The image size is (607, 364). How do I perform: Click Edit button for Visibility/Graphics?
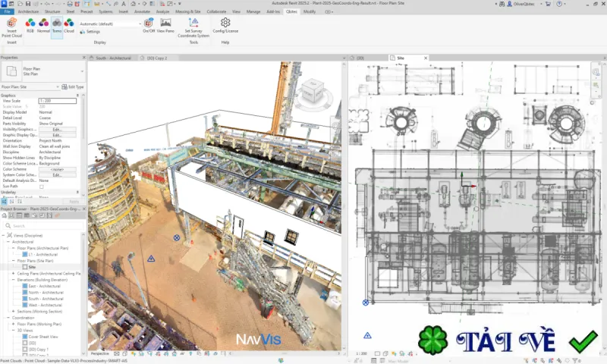tap(58, 129)
